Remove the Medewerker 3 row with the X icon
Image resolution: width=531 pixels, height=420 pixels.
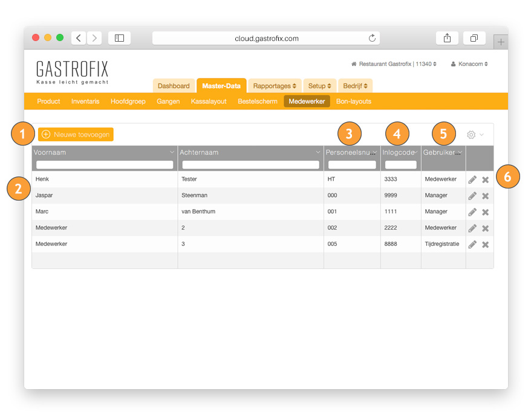point(485,245)
